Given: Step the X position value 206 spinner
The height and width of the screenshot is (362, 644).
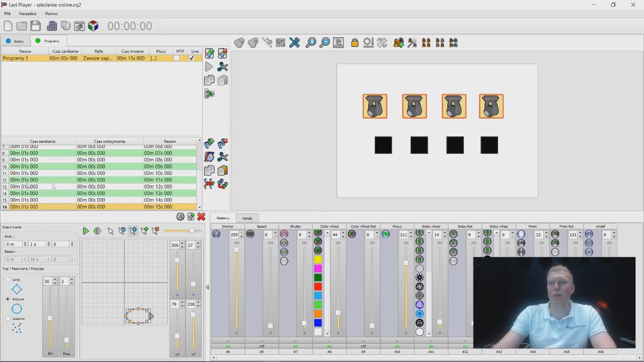Looking at the screenshot, I should point(182,245).
